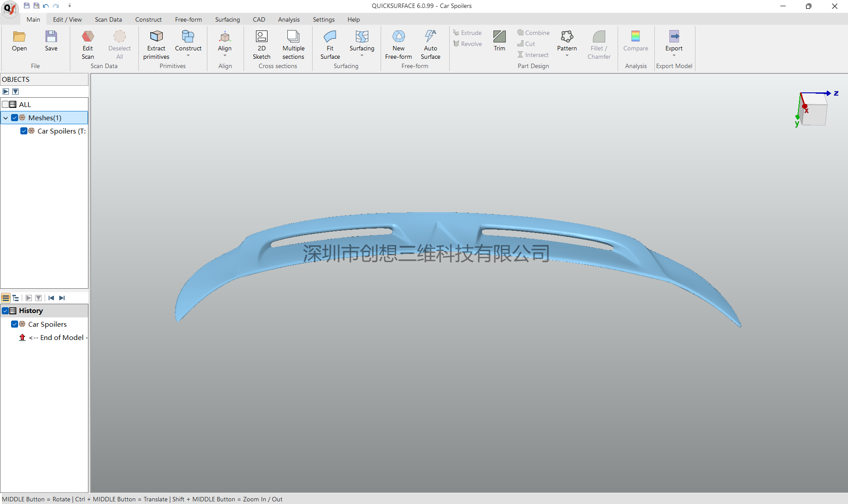Undo the last action from the title bar
Image resolution: width=848 pixels, height=504 pixels.
click(46, 6)
